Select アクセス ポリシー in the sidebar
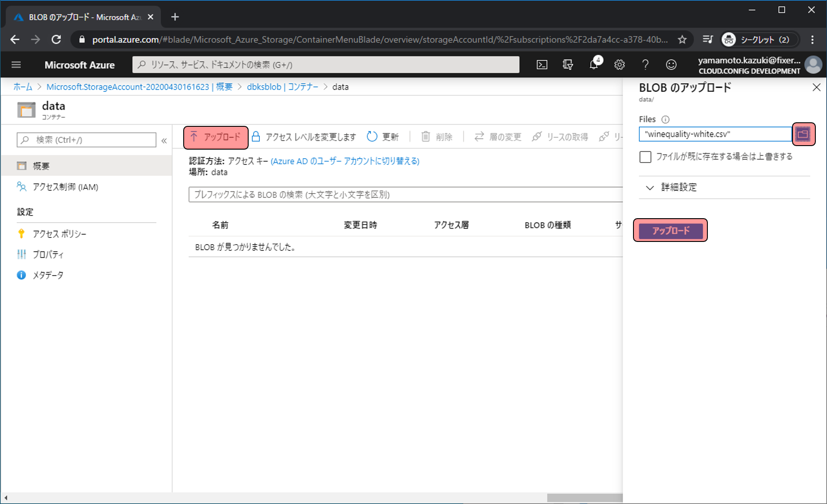 tap(59, 234)
